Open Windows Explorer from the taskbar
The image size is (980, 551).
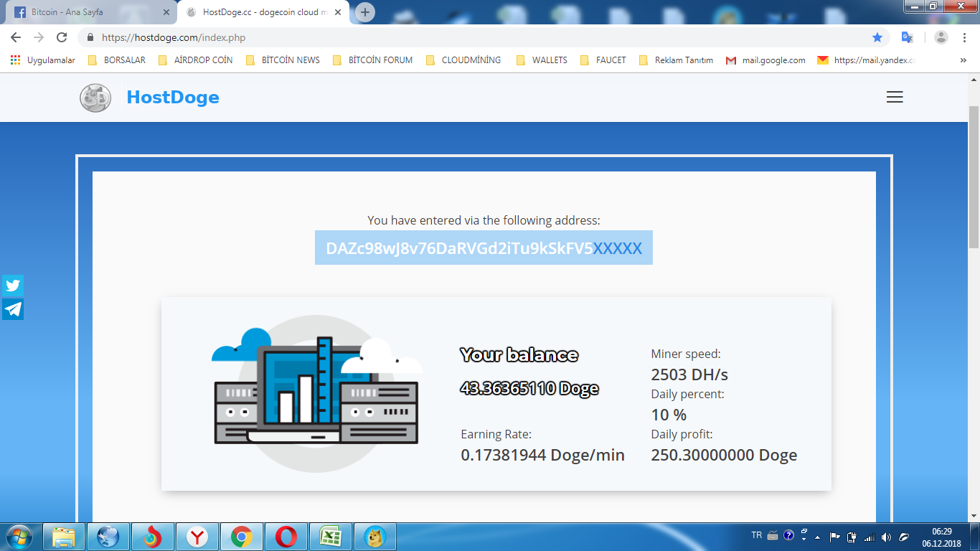point(63,537)
